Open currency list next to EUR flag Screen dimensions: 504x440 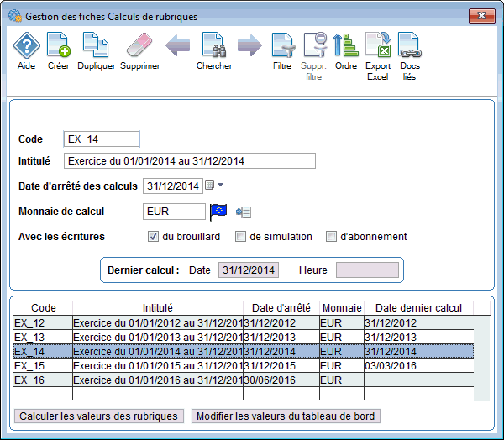coord(244,212)
